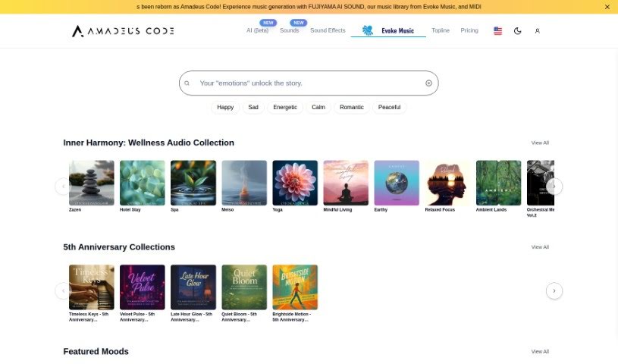View all Inner Harmony wellness collections
Screen dimensions: 618x364
click(x=540, y=143)
